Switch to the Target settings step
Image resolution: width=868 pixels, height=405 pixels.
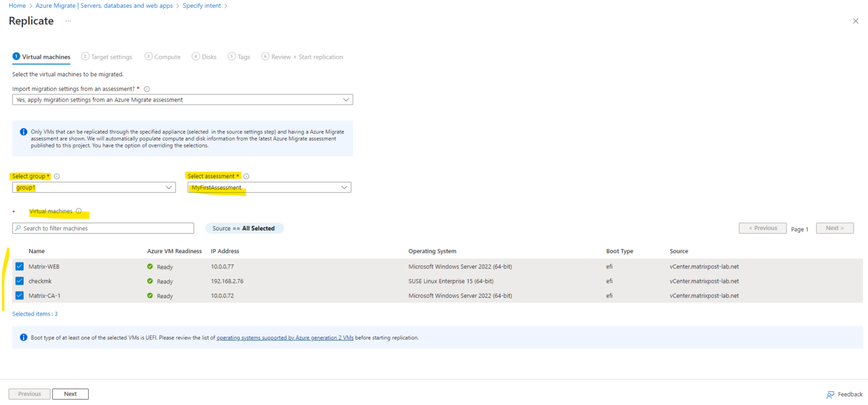111,56
